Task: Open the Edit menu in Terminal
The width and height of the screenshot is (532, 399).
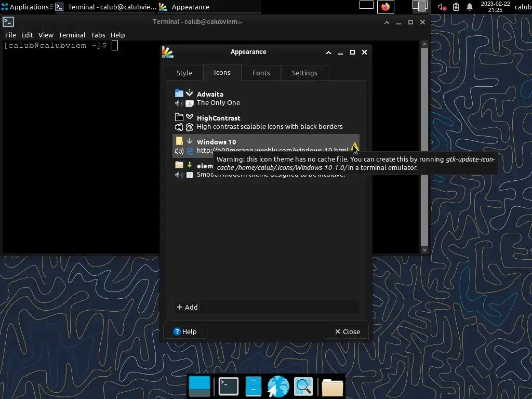Action: 27,35
